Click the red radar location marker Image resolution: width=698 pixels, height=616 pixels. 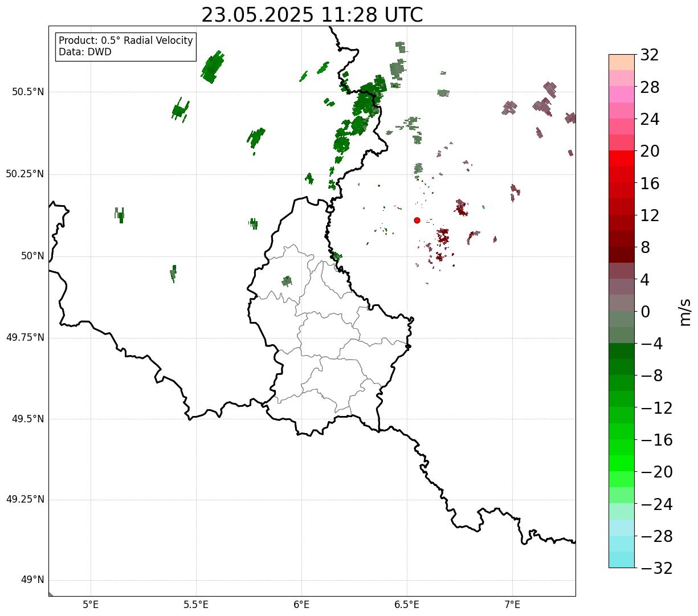coord(417,221)
